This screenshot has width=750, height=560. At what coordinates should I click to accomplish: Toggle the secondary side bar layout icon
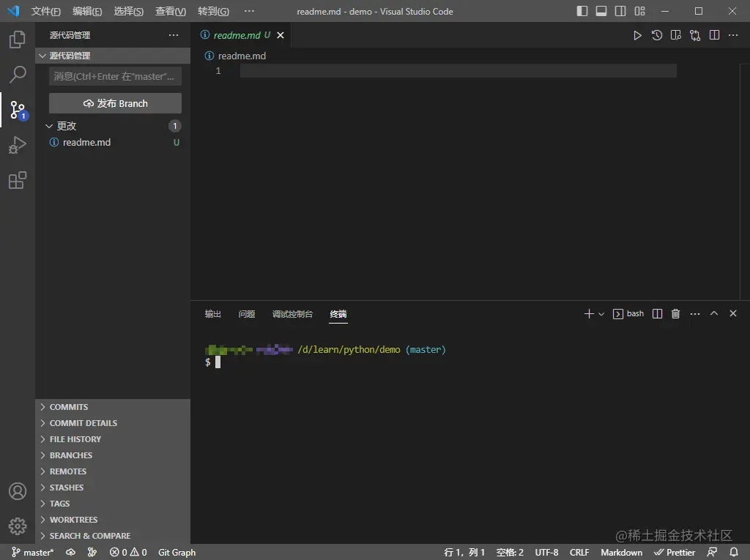click(620, 11)
